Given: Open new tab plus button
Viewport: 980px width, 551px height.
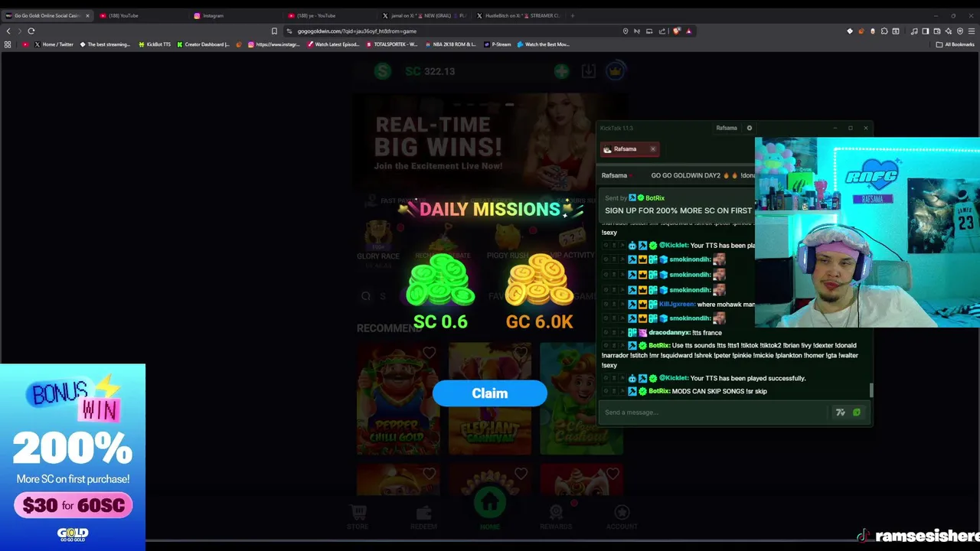Looking at the screenshot, I should (572, 15).
